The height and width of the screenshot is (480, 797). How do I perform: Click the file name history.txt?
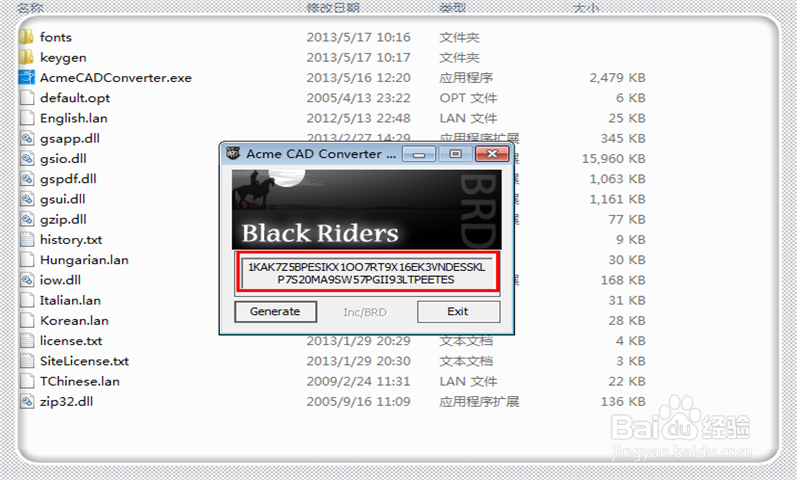coord(71,239)
